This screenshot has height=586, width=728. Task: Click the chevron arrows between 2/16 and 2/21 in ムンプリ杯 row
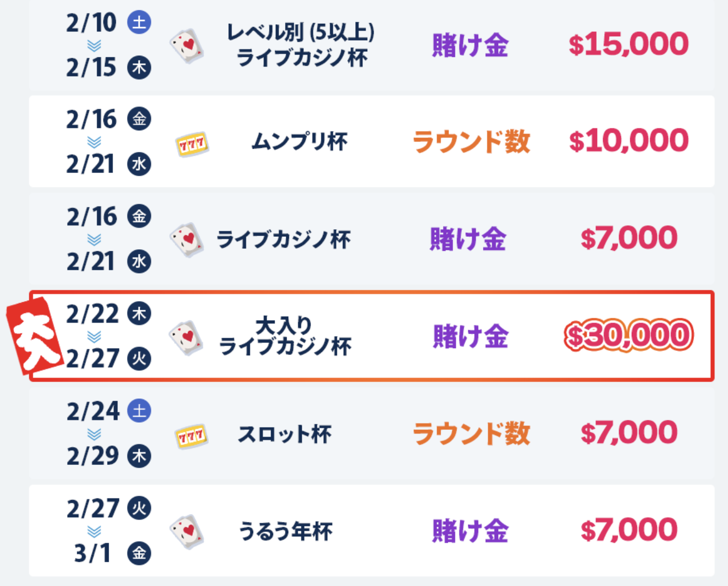(94, 142)
